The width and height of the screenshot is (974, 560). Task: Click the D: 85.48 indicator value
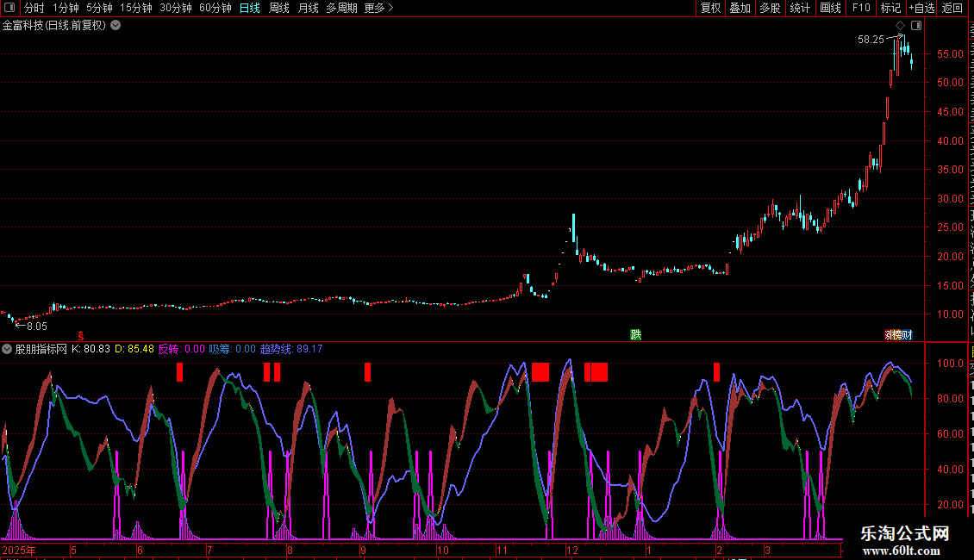coord(134,349)
